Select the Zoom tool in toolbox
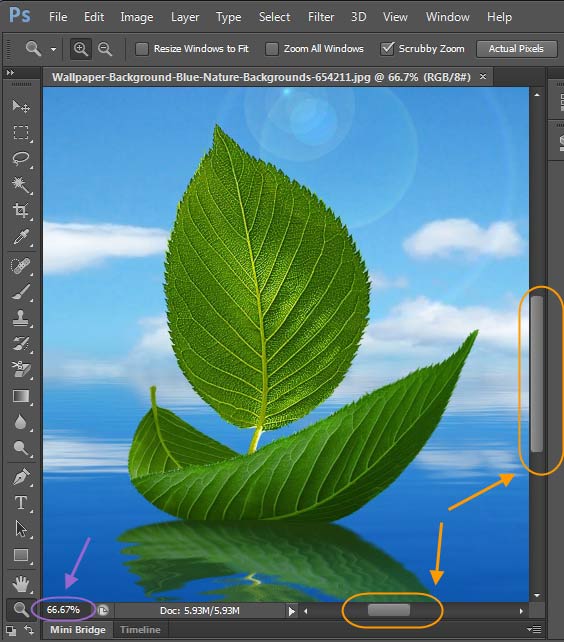564x642 pixels. [x=20, y=609]
